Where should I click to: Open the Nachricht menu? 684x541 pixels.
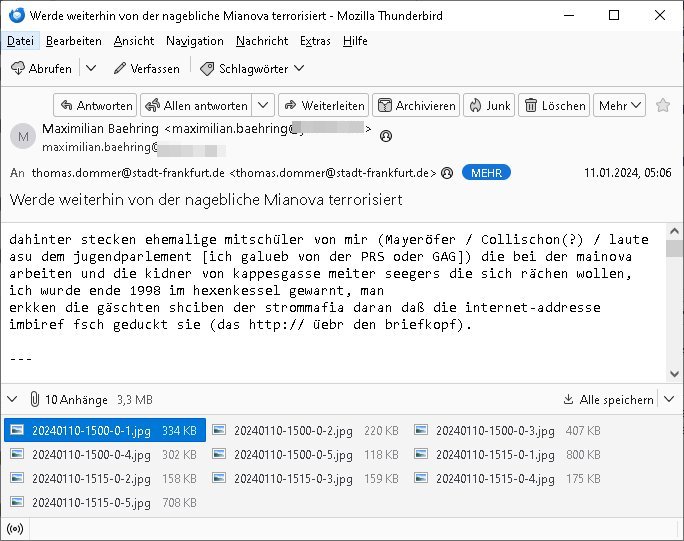tap(261, 41)
